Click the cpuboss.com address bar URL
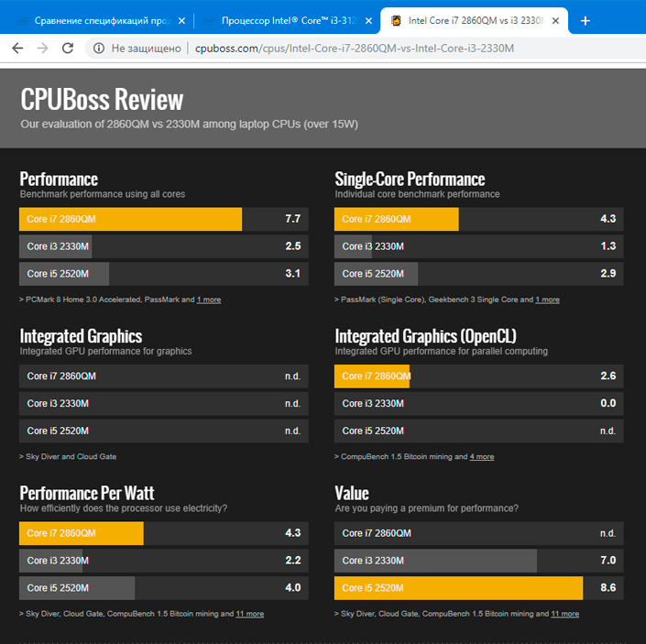 pyautogui.click(x=355, y=49)
